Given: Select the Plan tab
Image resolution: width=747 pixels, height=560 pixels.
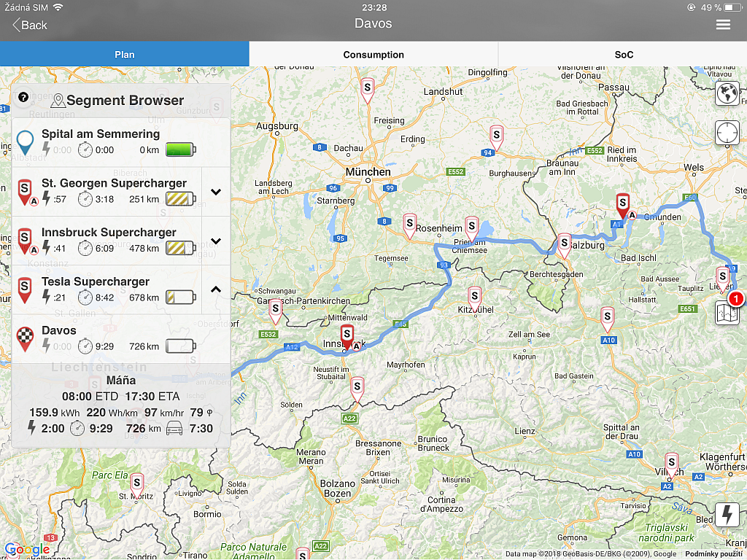Looking at the screenshot, I should pyautogui.click(x=124, y=55).
